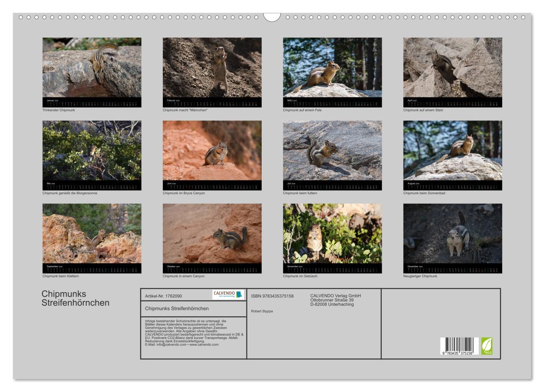Click the large title 'Chipmunks Streifenhörnchen'

(x=76, y=298)
